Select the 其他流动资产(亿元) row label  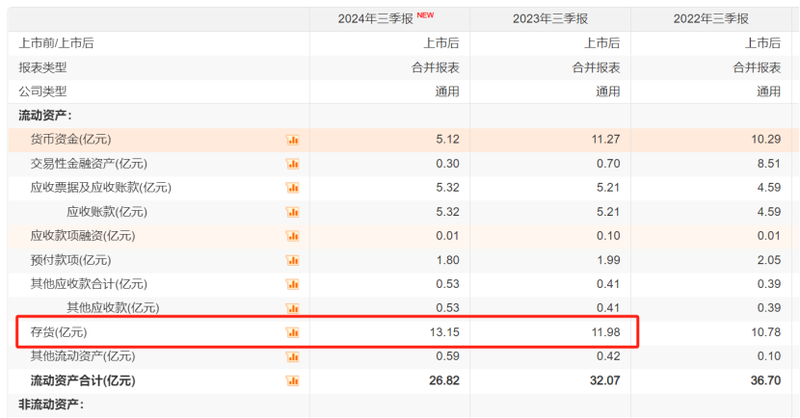(83, 356)
